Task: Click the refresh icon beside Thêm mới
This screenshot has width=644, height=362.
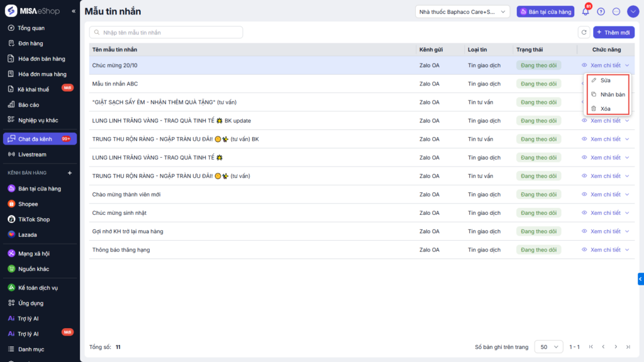Action: (584, 32)
